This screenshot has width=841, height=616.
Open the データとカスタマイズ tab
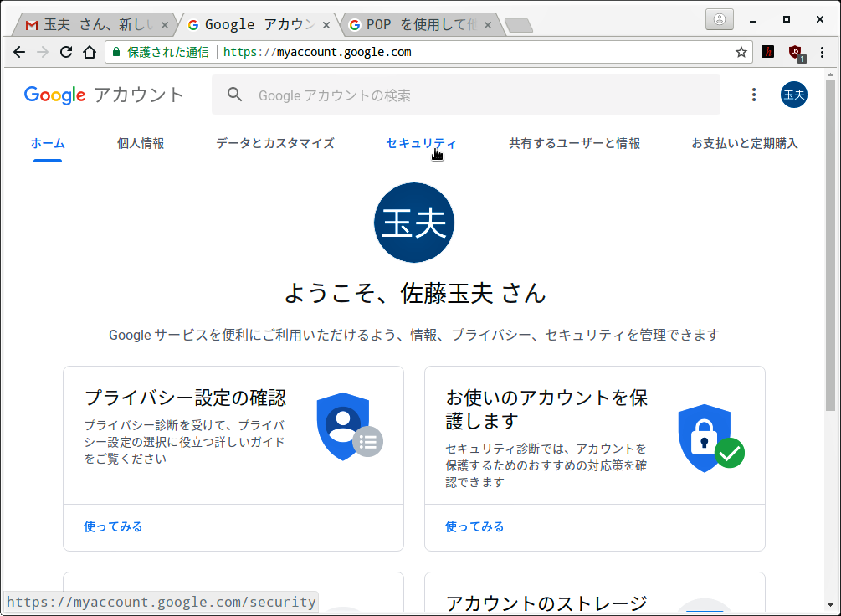[x=275, y=143]
